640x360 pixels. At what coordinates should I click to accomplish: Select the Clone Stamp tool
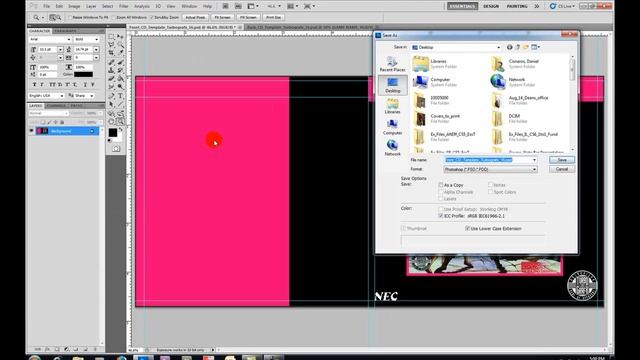(x=111, y=70)
